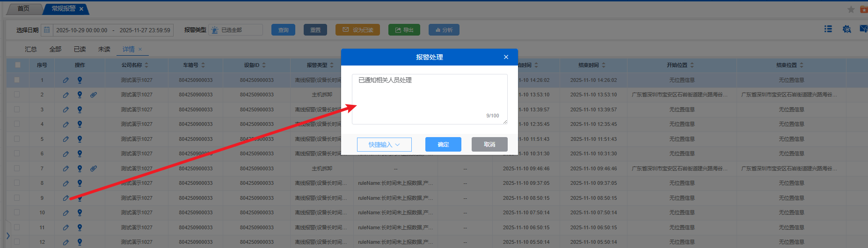Click the gray star favorite icon

tap(851, 9)
